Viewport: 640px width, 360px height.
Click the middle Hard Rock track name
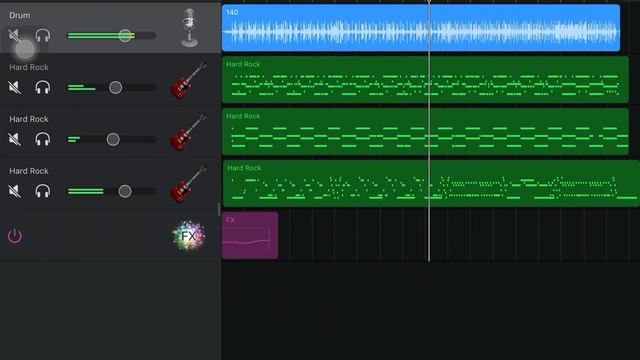coord(29,119)
